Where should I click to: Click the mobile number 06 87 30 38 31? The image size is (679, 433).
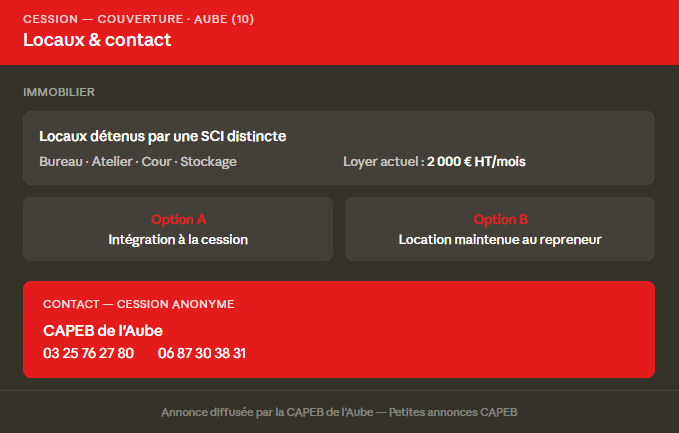202,353
